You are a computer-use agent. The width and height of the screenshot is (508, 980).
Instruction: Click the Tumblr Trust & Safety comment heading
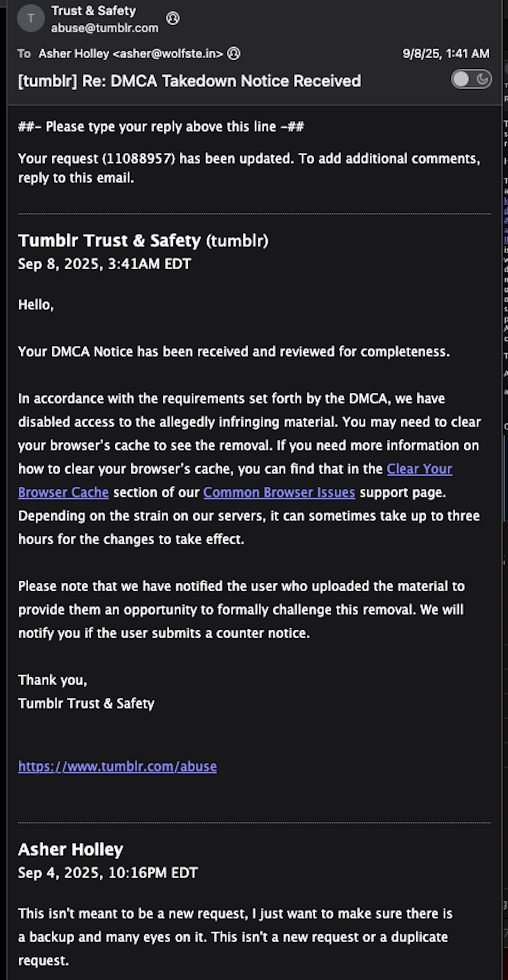(x=143, y=240)
